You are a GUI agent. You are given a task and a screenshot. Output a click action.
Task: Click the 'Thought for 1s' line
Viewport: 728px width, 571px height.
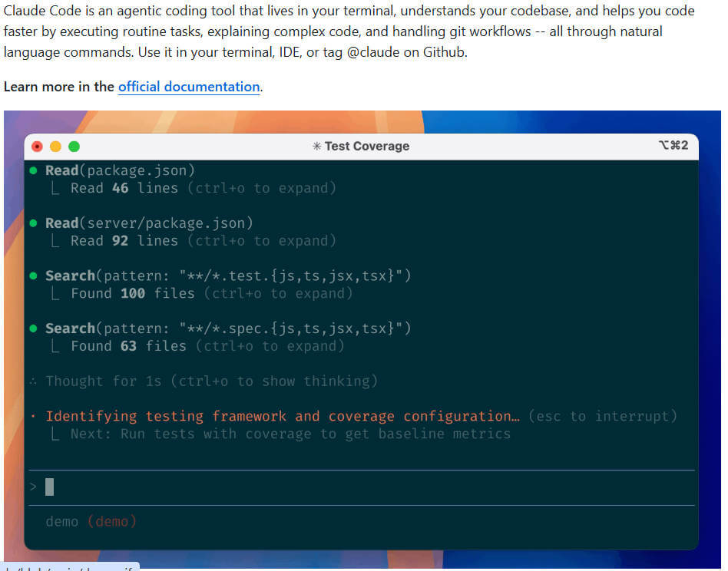(204, 381)
